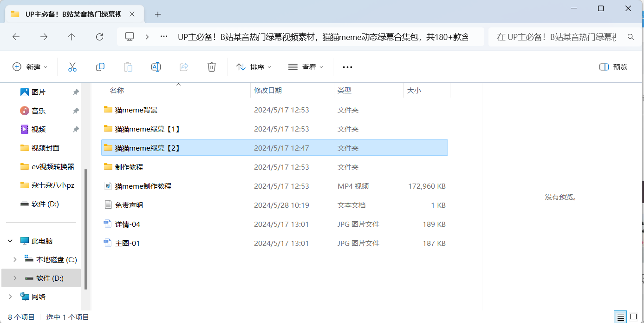
Task: Switch to large icons view layout
Action: point(633,317)
